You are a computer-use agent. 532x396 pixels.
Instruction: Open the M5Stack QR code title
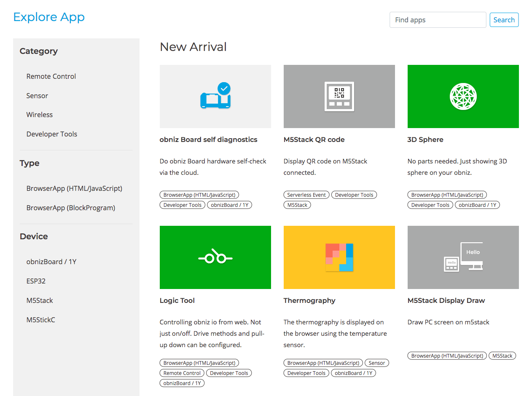click(314, 139)
